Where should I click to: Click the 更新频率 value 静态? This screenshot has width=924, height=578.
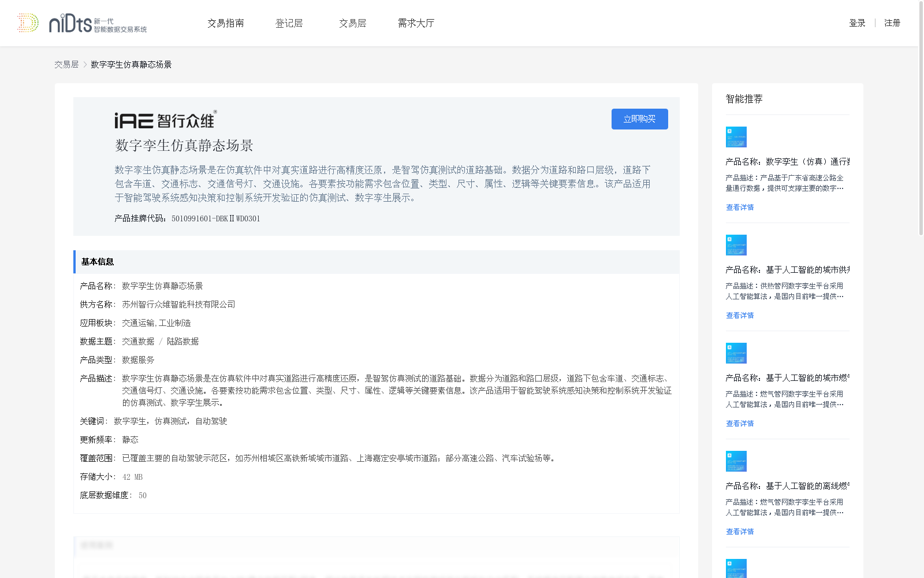click(x=130, y=440)
